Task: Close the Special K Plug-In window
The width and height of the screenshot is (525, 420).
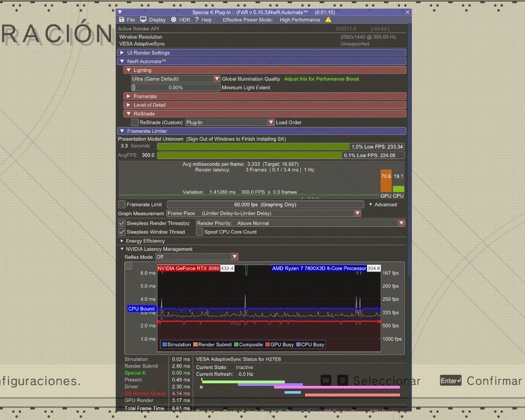Action: [407, 12]
